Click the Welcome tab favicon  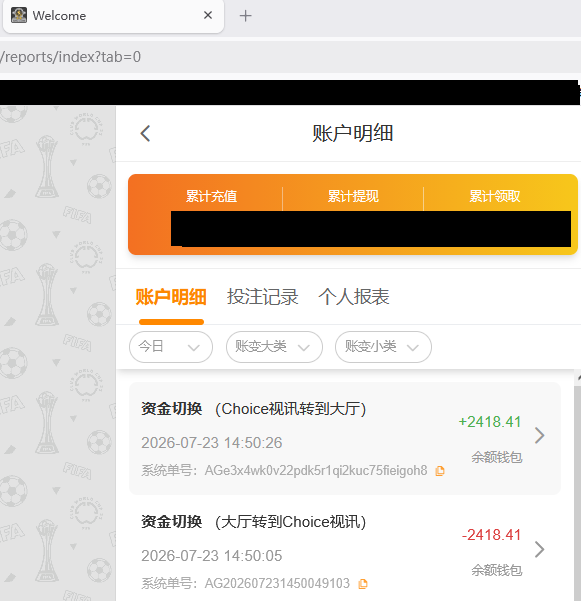[x=19, y=15]
